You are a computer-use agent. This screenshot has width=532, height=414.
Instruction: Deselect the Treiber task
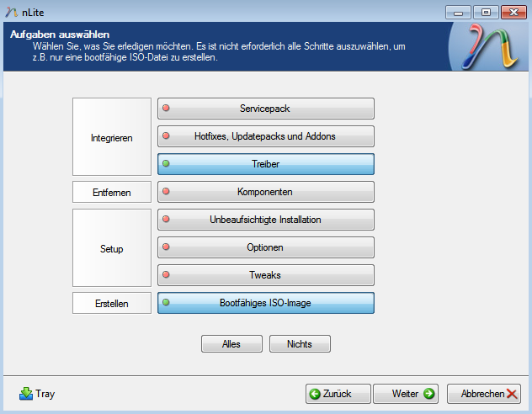coord(265,164)
